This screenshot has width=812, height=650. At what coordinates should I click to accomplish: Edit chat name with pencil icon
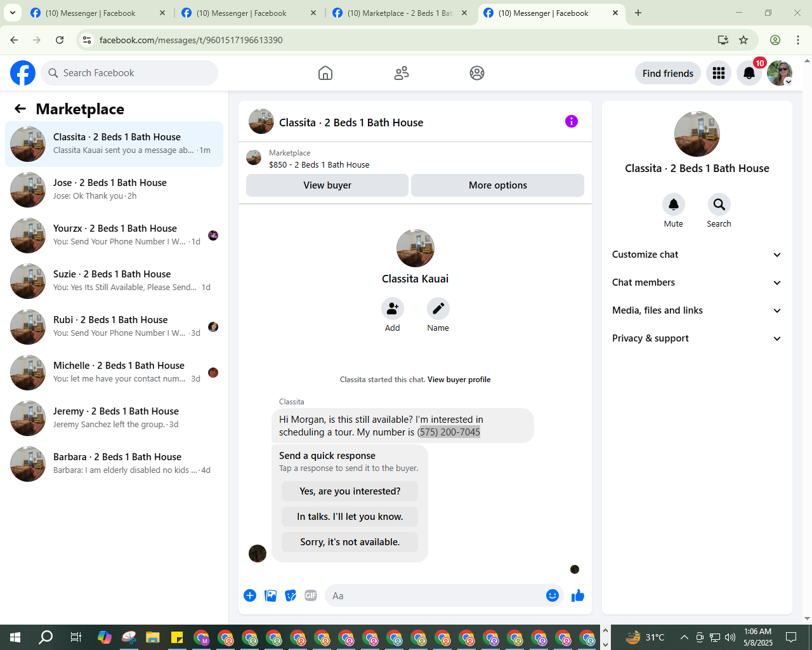click(x=438, y=308)
